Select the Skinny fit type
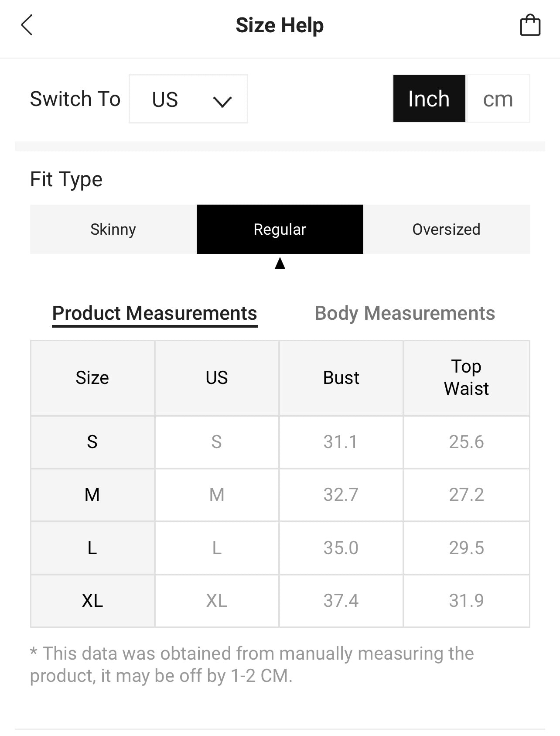This screenshot has height=736, width=560. click(113, 229)
